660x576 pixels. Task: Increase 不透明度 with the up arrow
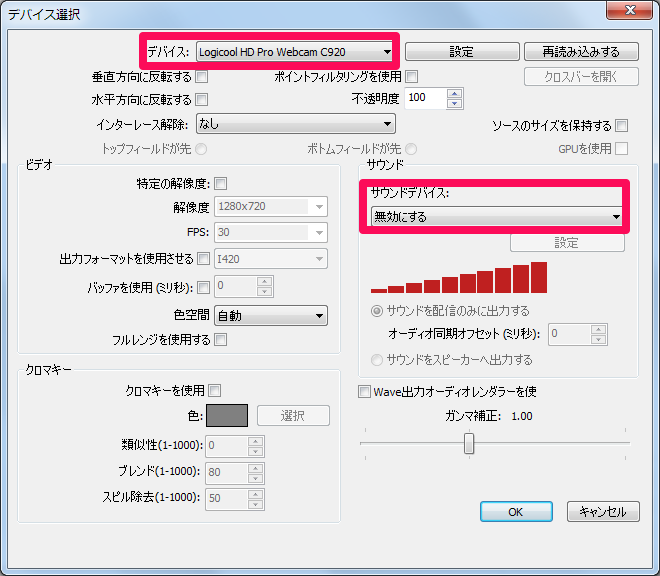pos(455,93)
